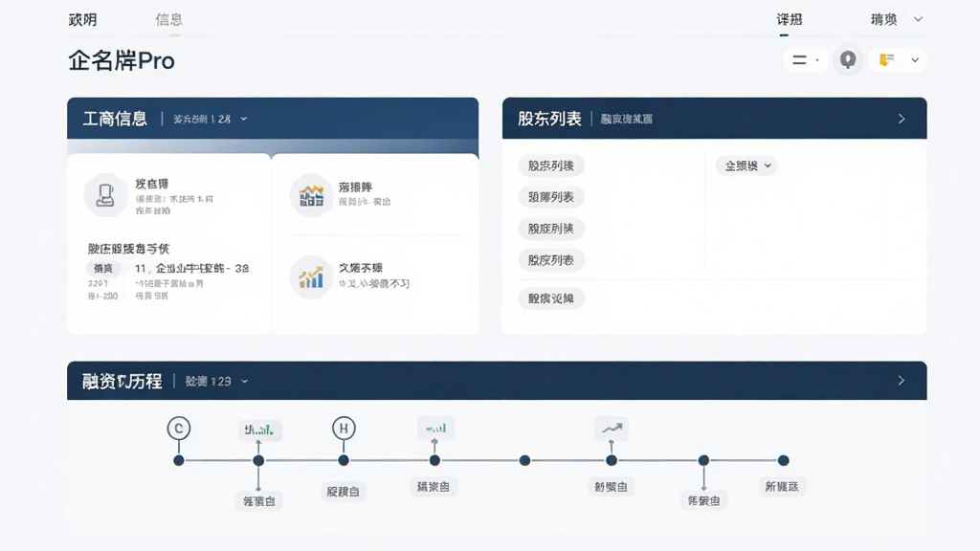This screenshot has width=980, height=551.
Task: Click the label beneath the trend arrow dot
Action: point(611,487)
